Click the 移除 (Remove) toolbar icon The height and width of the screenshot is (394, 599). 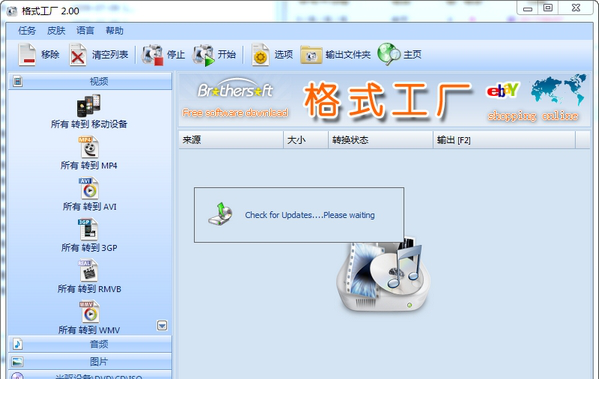(27, 55)
